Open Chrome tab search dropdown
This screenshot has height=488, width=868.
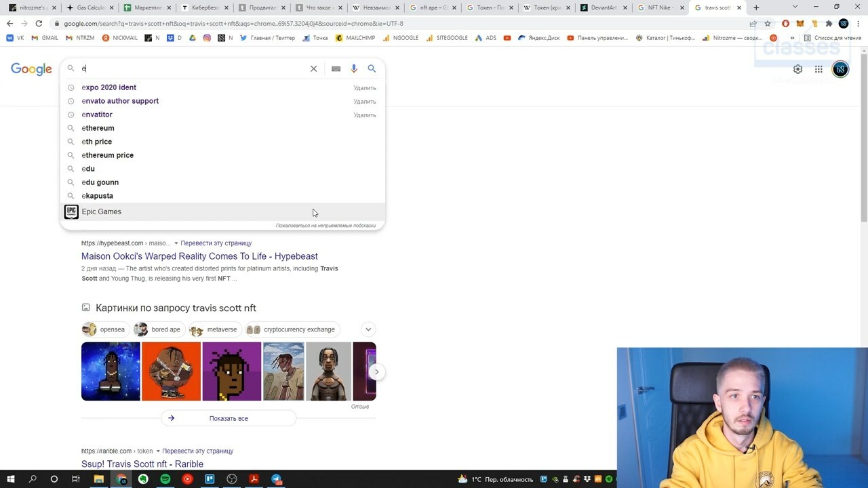[x=795, y=7]
